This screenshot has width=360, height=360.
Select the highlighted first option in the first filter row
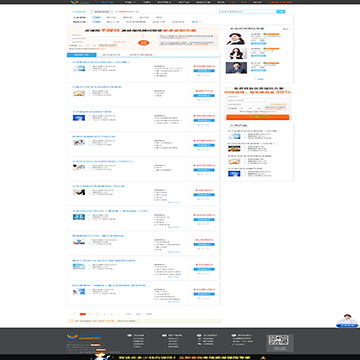97,17
